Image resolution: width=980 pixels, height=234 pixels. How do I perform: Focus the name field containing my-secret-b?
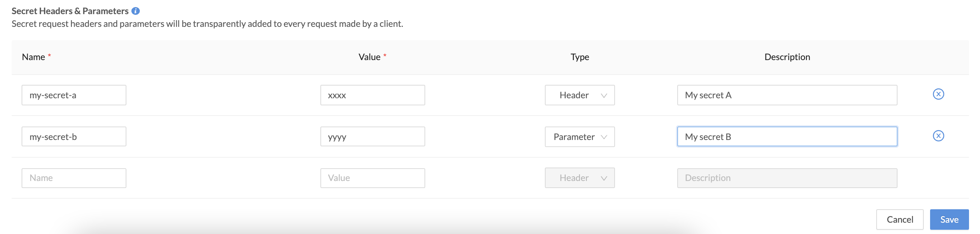[x=74, y=137]
